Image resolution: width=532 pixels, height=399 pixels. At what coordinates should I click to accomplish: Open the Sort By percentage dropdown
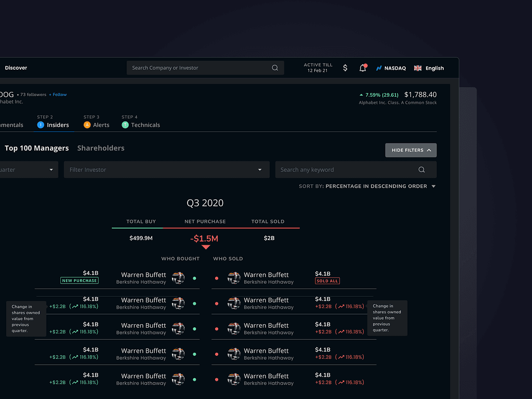click(433, 187)
